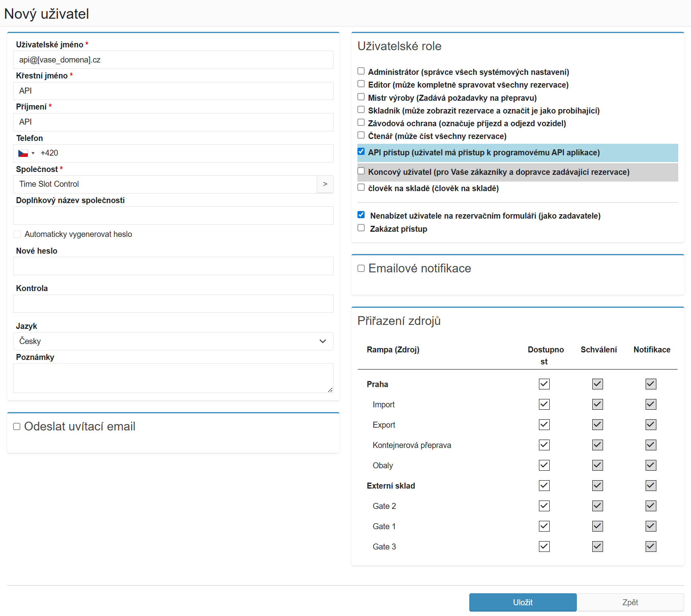Click the Uložit save button
Image resolution: width=691 pixels, height=616 pixels.
523,602
